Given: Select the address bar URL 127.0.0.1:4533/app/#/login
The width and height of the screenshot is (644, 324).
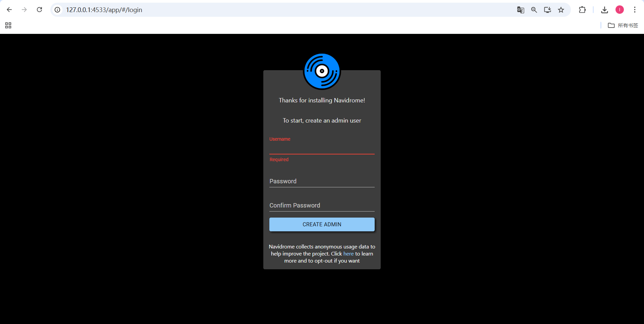Looking at the screenshot, I should (x=104, y=10).
